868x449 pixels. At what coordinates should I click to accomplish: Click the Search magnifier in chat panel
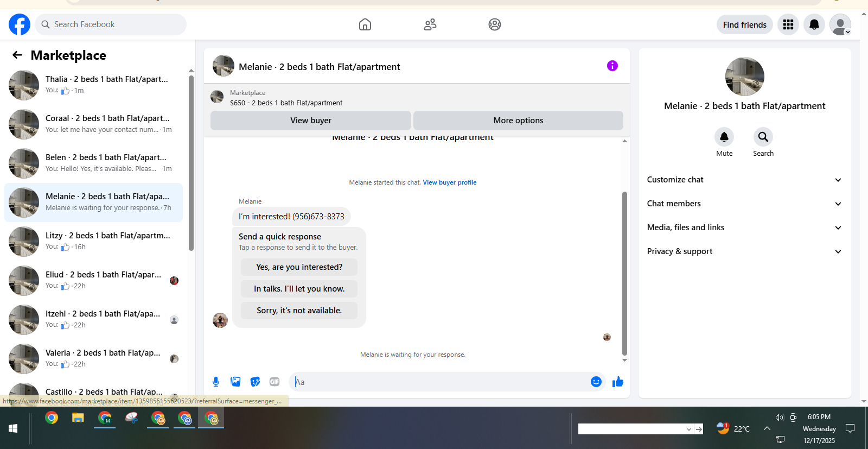[763, 137]
